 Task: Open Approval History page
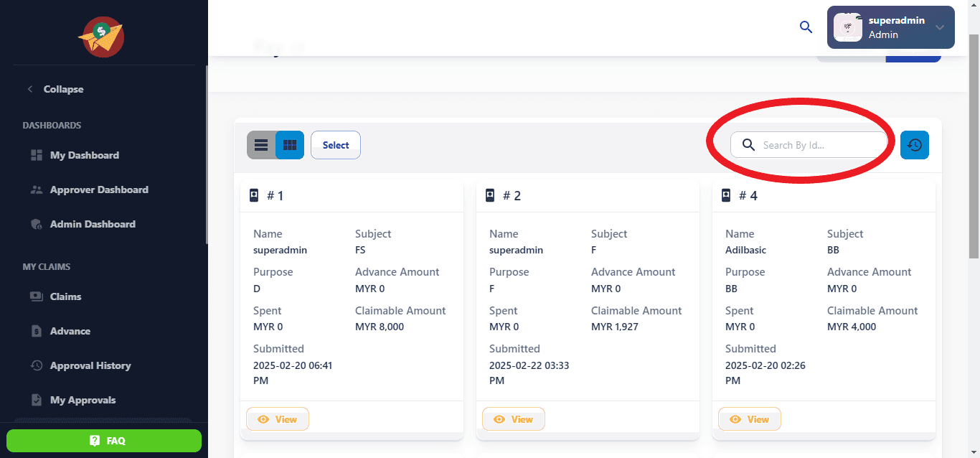(x=90, y=365)
